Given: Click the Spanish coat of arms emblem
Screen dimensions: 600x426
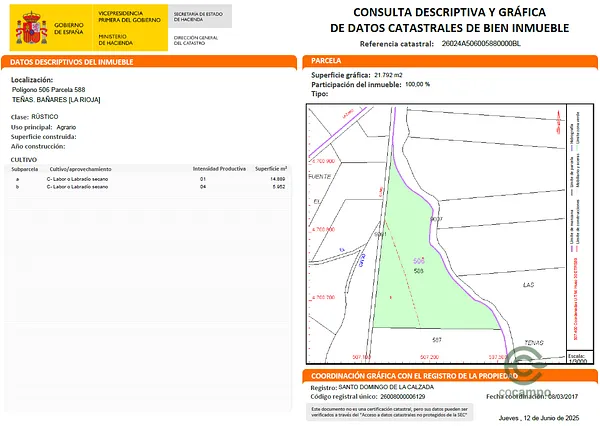Looking at the screenshot, I should (26, 25).
